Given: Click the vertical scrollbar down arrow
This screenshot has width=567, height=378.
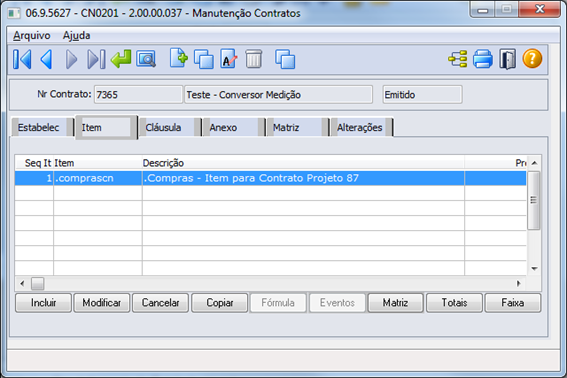Looking at the screenshot, I should 534,269.
